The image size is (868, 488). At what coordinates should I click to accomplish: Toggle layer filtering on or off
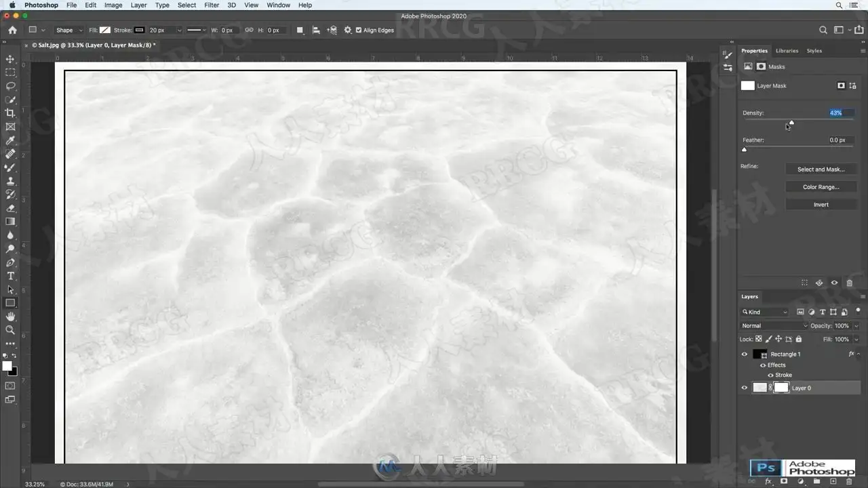858,310
